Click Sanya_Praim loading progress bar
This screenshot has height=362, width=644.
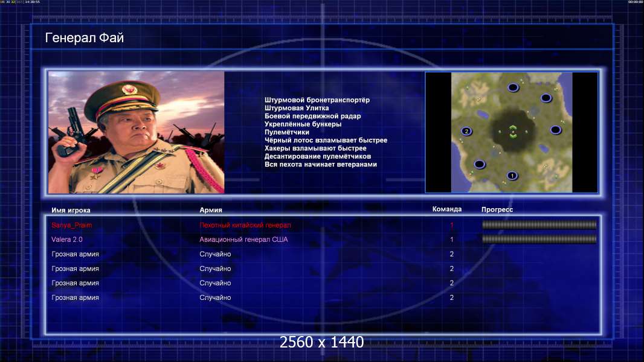pyautogui.click(x=539, y=224)
